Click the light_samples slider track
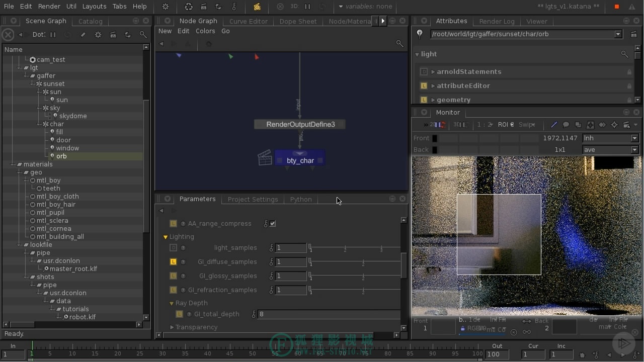This screenshot has height=362, width=644. click(x=354, y=248)
